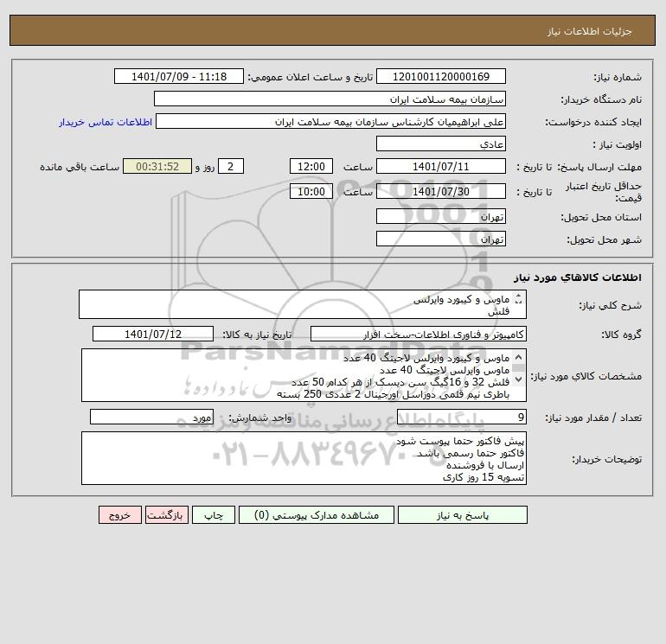The width and height of the screenshot is (666, 644).
Task: Click goods group field کامپیوتر و فناوری اطلاعات
Action: click(x=419, y=334)
